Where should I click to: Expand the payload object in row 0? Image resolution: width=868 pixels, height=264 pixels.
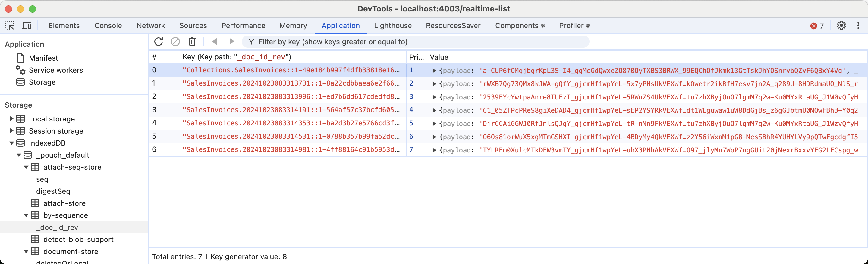pos(434,71)
